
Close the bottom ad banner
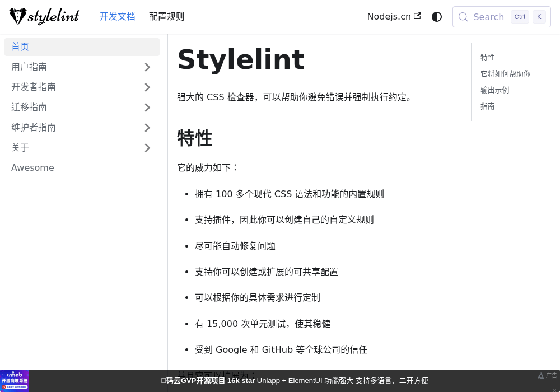[554, 390]
